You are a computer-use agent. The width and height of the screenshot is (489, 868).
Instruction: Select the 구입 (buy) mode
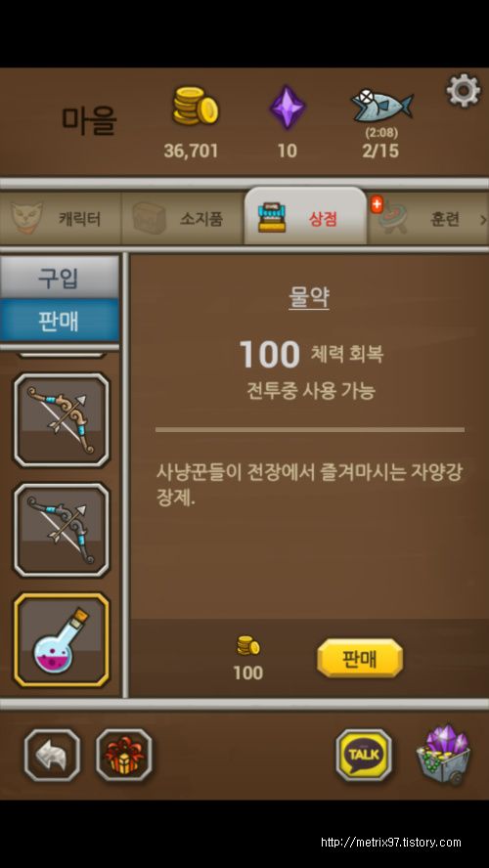(60, 277)
